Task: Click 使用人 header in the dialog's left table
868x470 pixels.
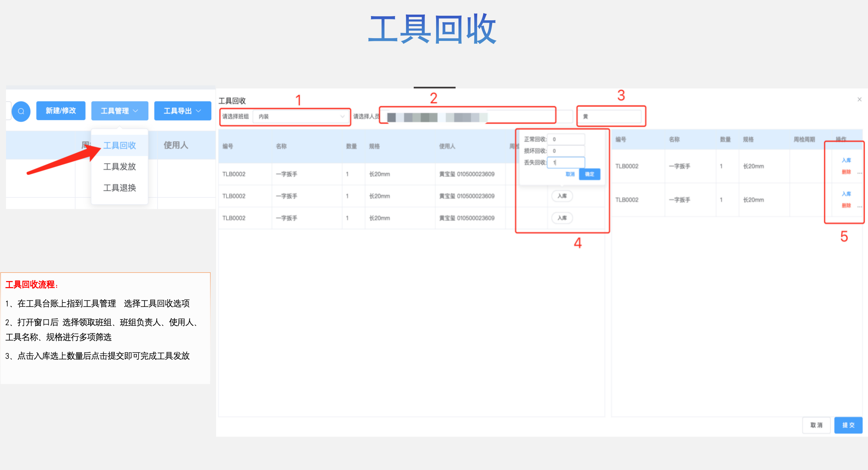Action: [447, 146]
